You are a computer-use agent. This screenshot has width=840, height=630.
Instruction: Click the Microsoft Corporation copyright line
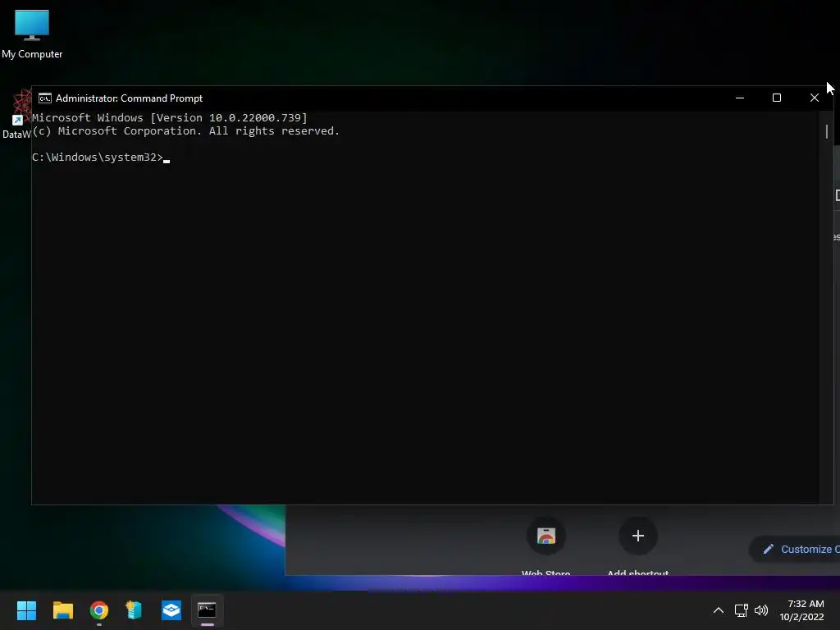click(186, 131)
